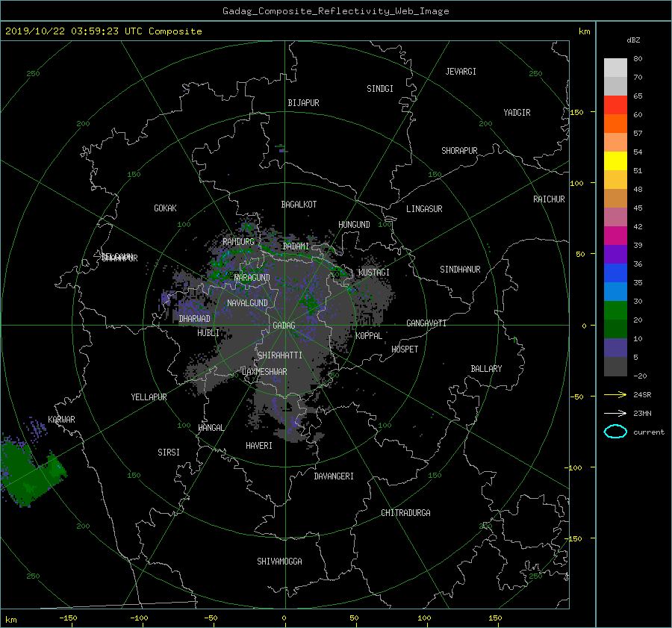
Task: Click the GANGAVATI city label
Action: 426,323
